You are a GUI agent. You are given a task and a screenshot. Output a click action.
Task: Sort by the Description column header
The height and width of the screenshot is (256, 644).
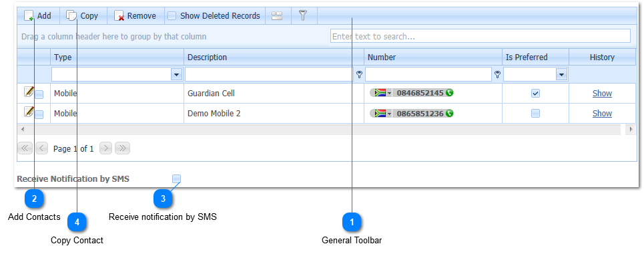pyautogui.click(x=274, y=57)
